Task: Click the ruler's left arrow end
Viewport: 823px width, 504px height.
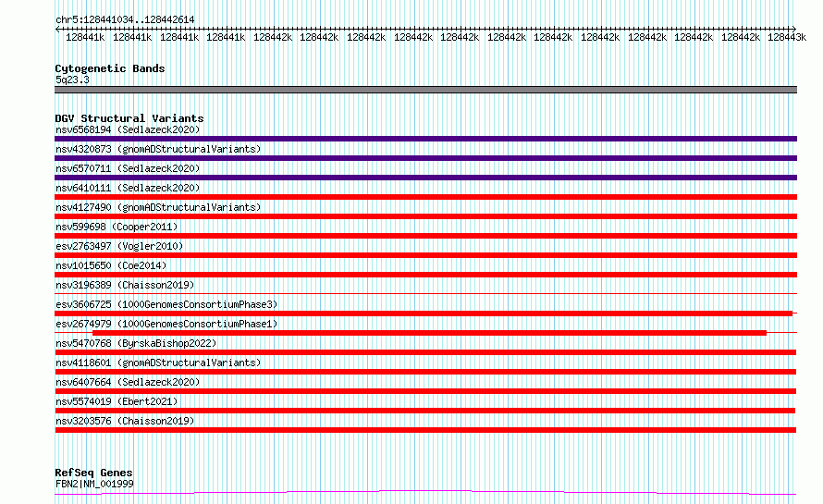Action: pos(57,29)
